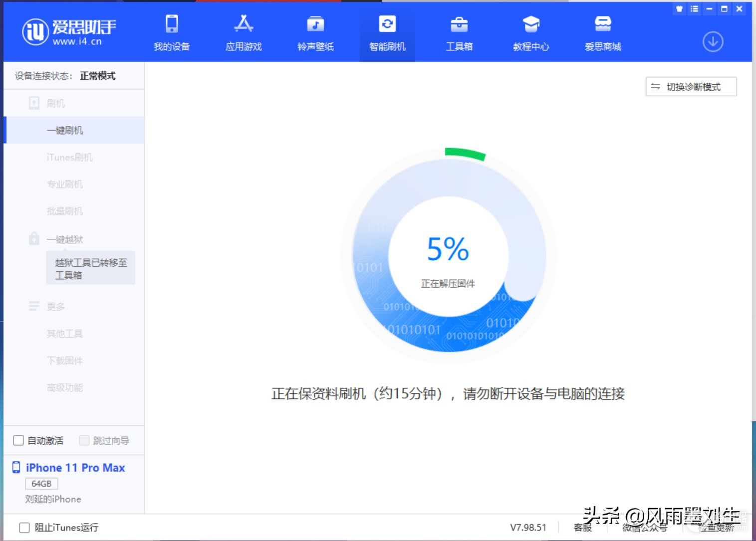Click the 设备连接状态 正常模式 status
The image size is (756, 541).
click(65, 76)
